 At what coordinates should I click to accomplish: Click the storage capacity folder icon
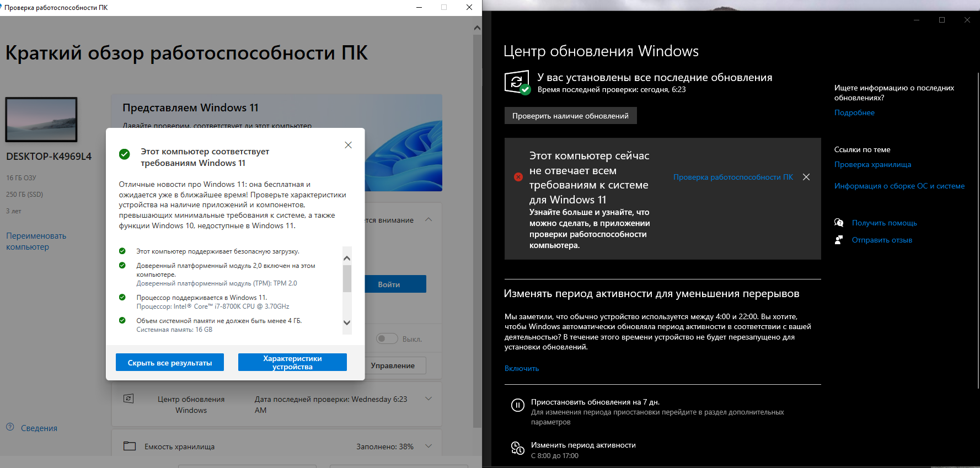130,446
